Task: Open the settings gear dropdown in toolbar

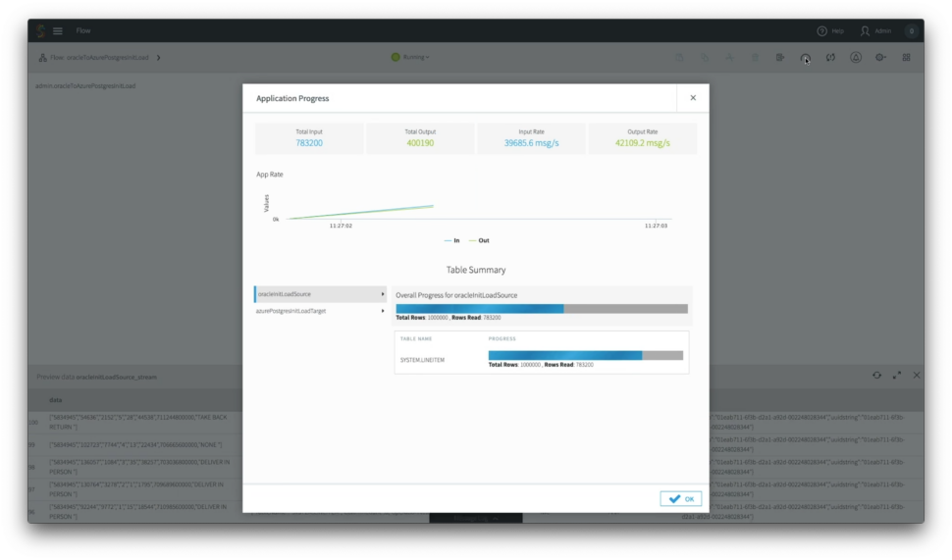Action: tap(880, 58)
